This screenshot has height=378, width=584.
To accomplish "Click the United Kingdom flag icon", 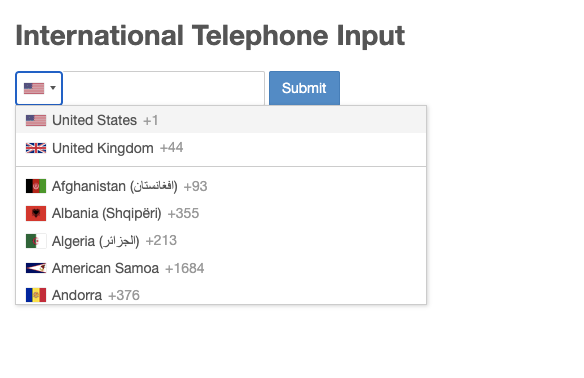I will click(x=36, y=148).
